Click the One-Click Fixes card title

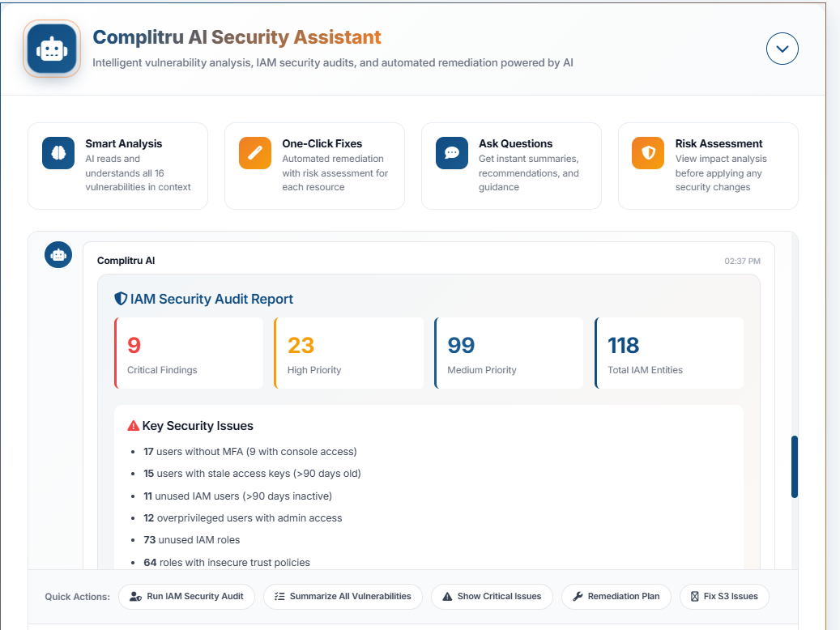[322, 143]
